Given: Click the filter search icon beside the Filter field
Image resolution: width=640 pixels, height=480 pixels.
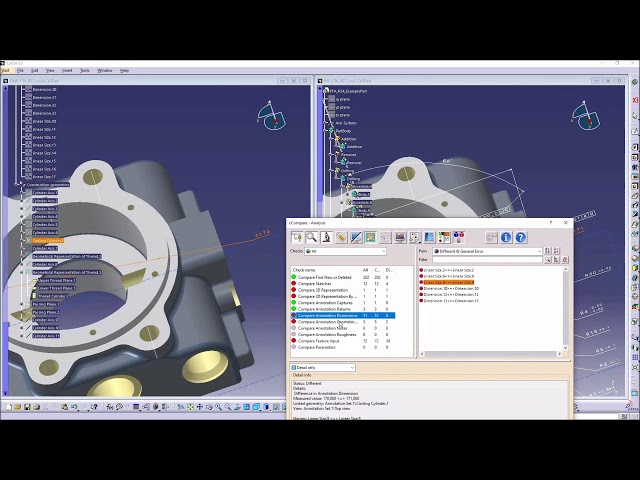Looking at the screenshot, I should (x=547, y=260).
